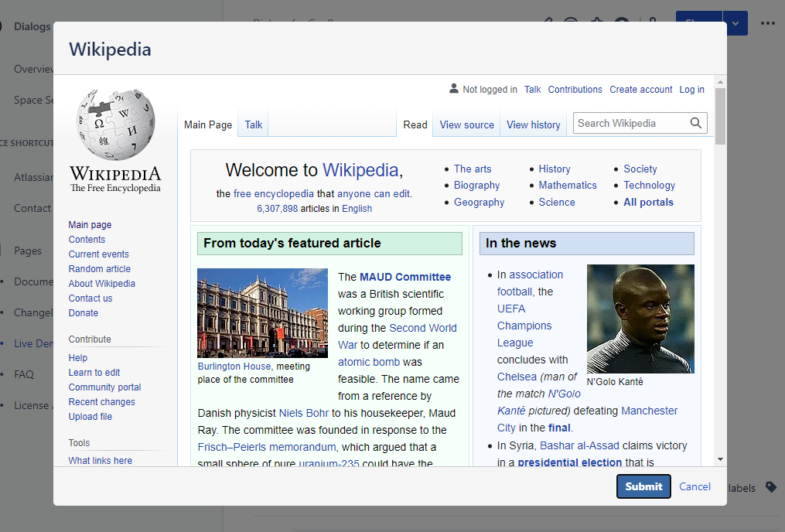This screenshot has height=532, width=785.
Task: Open the Science portal link
Action: click(557, 202)
